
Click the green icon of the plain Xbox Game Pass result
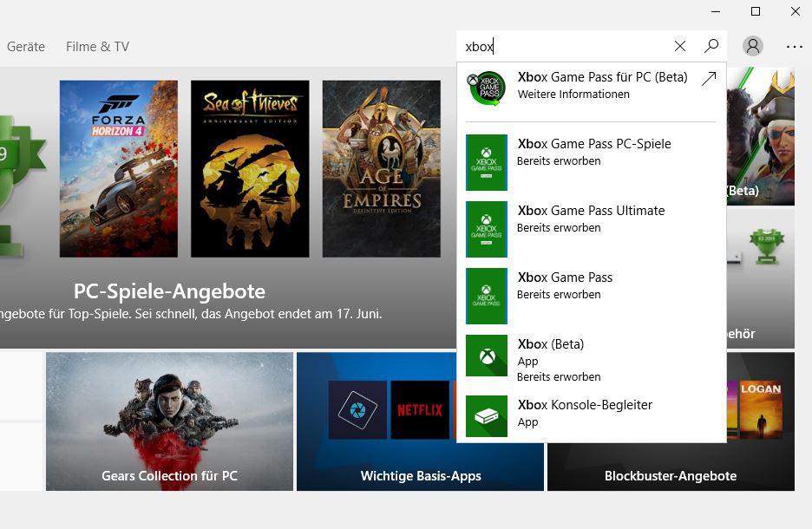click(x=487, y=296)
